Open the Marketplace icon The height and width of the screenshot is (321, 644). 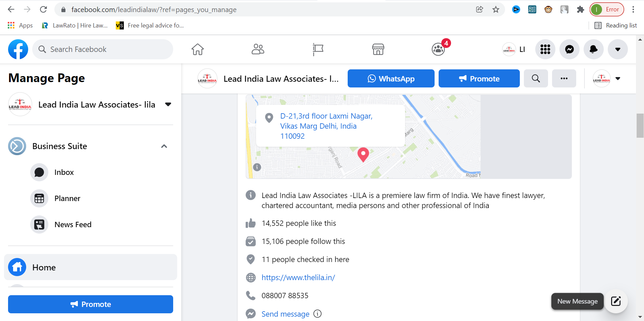(378, 49)
